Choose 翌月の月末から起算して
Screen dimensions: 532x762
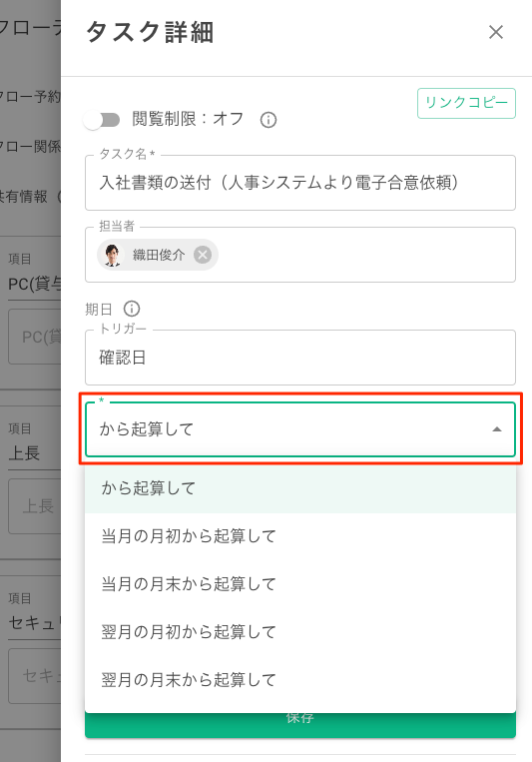(x=299, y=679)
